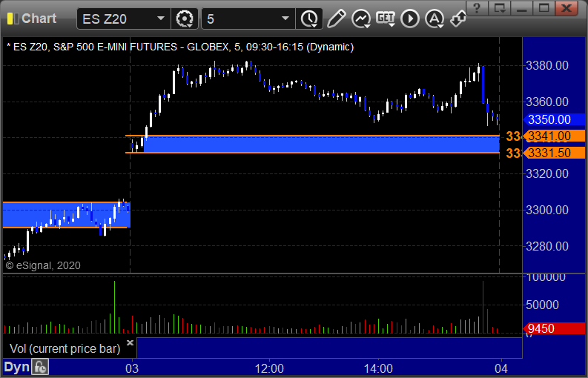Select the 3350.00 current price marker
The image size is (588, 378).
[x=553, y=119]
